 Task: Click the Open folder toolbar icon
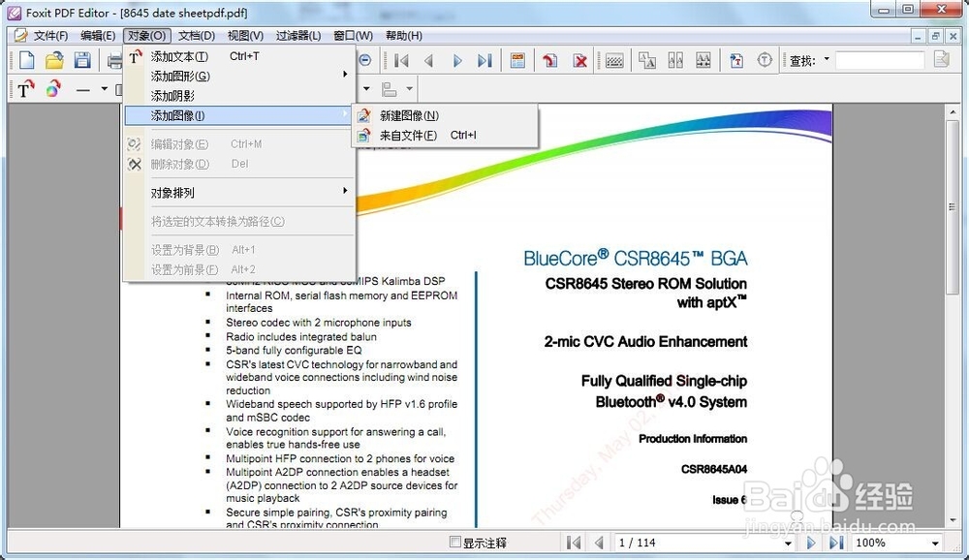click(x=54, y=61)
